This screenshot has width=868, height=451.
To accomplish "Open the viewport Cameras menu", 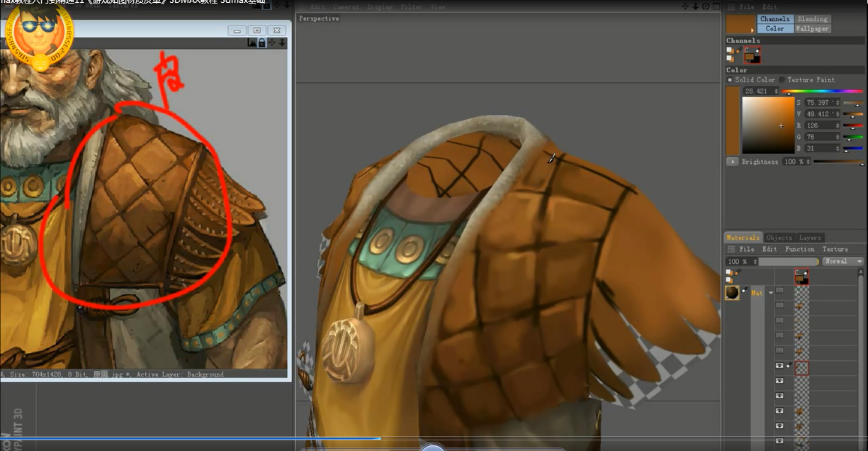I will (x=346, y=7).
